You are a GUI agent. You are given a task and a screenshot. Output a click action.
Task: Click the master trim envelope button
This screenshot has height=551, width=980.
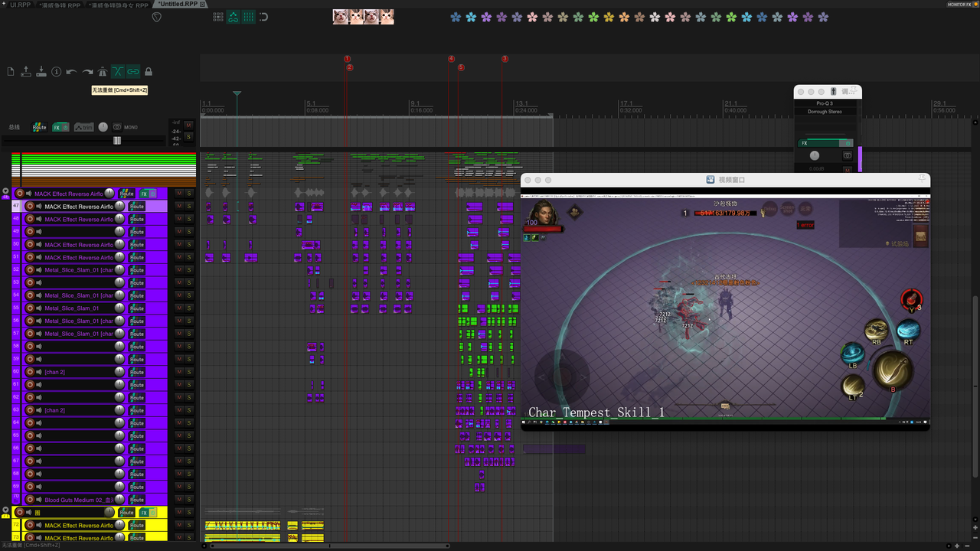(x=84, y=127)
